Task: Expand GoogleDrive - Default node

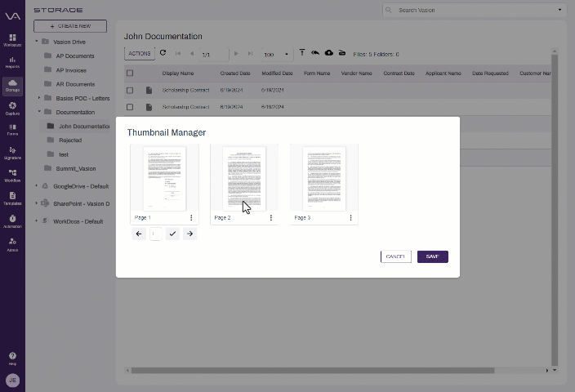Action: point(36,185)
